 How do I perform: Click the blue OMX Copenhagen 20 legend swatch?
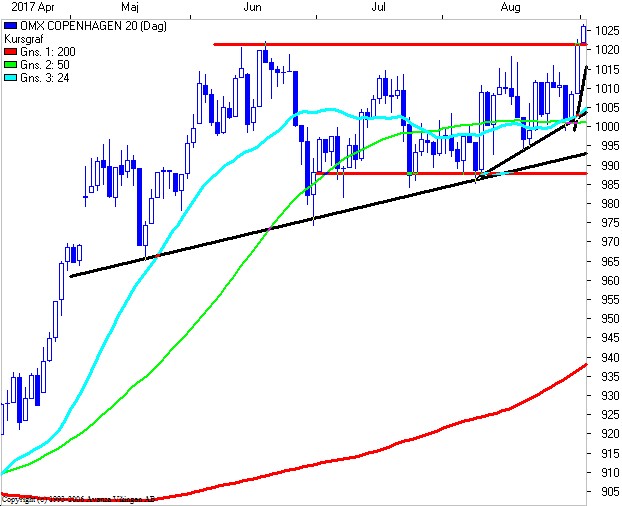(x=9, y=24)
